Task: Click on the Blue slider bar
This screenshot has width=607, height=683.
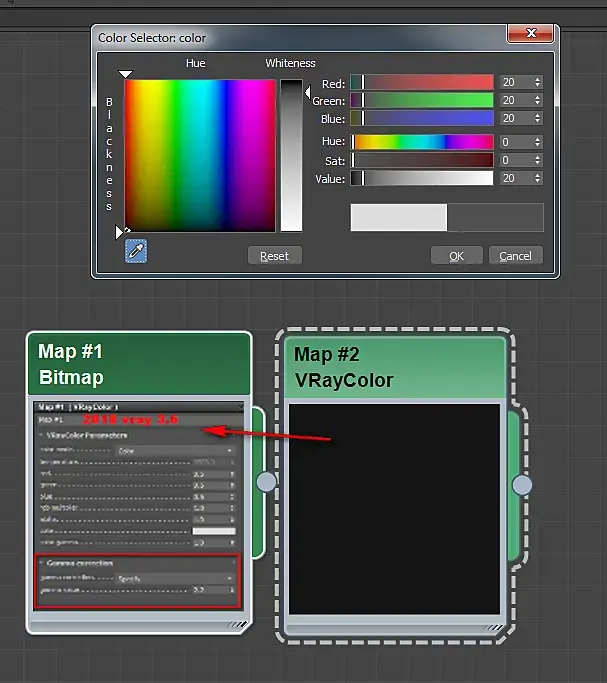Action: pos(422,118)
